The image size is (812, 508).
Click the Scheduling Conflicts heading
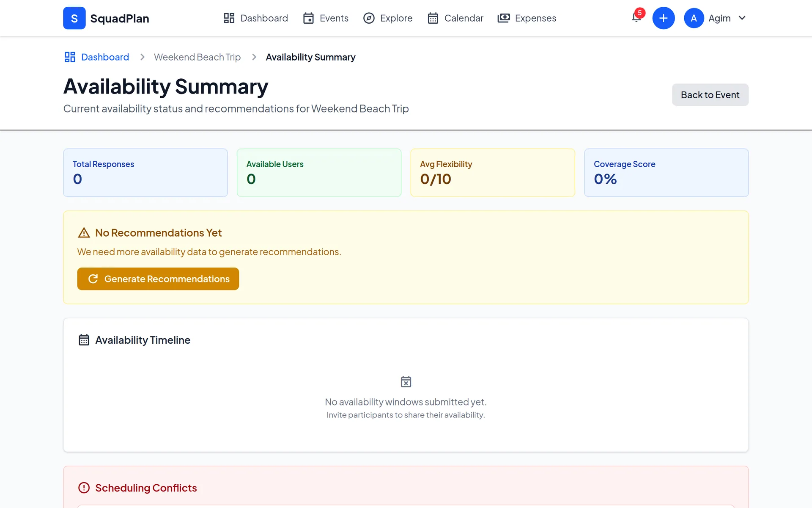(x=146, y=488)
